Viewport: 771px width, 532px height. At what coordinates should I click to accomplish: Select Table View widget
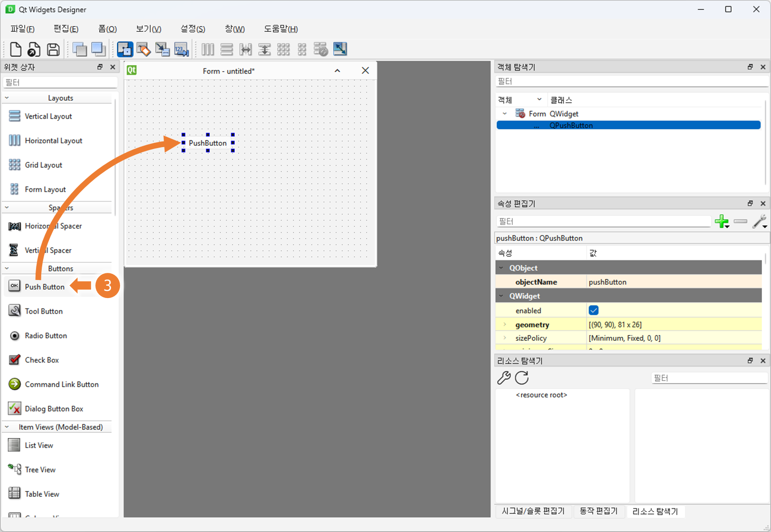[42, 494]
